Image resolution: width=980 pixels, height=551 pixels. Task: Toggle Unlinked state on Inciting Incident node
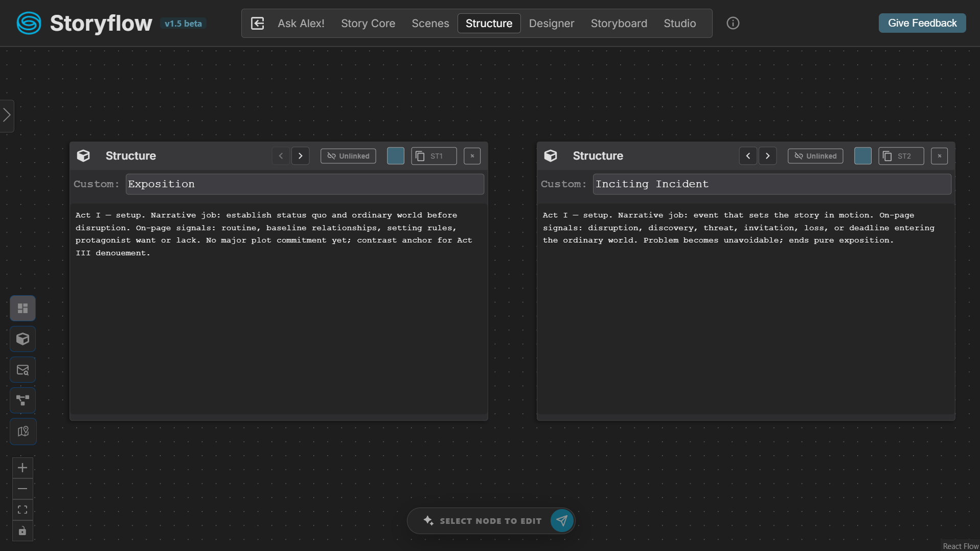pyautogui.click(x=815, y=156)
